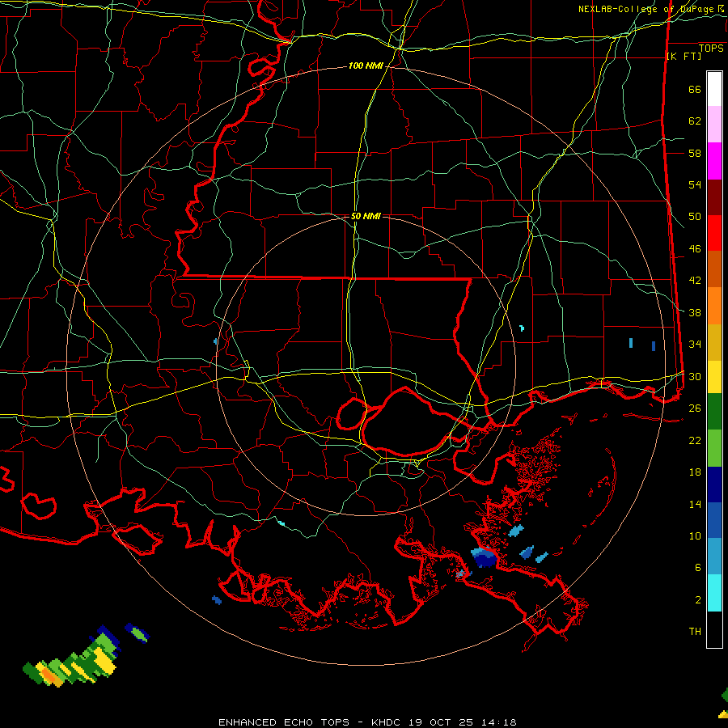This screenshot has height=728, width=728.
Task: Click the 46 legend value
Action: coord(695,249)
